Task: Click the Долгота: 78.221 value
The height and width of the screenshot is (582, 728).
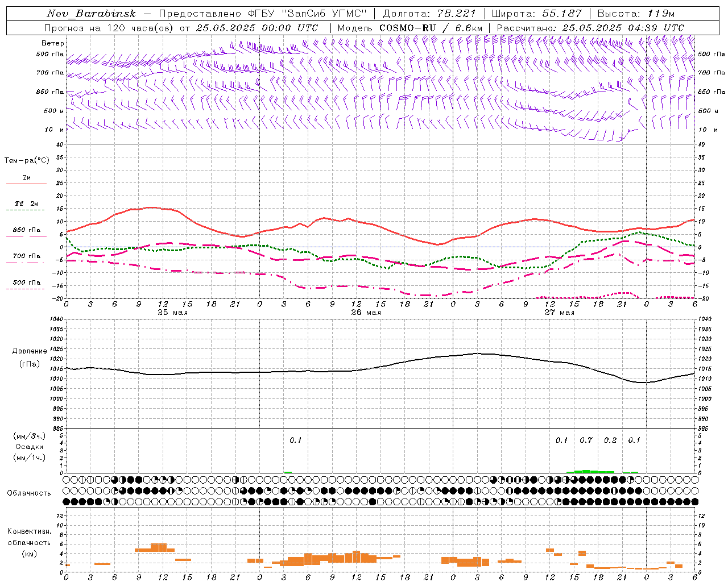Action: click(431, 14)
